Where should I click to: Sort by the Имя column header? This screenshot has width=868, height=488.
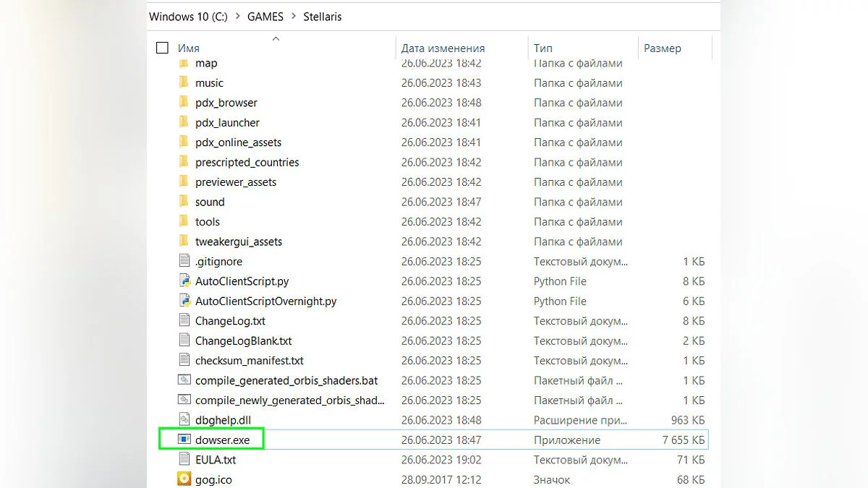coord(189,48)
